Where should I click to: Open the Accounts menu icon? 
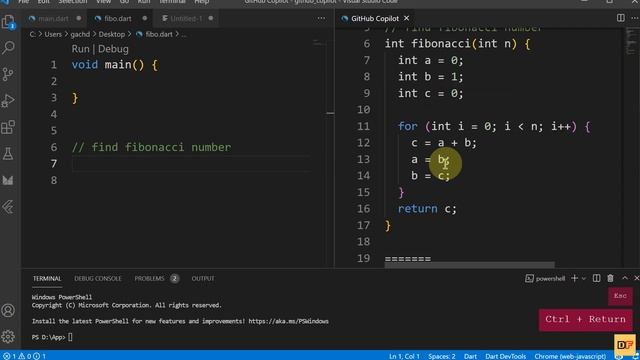[8, 311]
